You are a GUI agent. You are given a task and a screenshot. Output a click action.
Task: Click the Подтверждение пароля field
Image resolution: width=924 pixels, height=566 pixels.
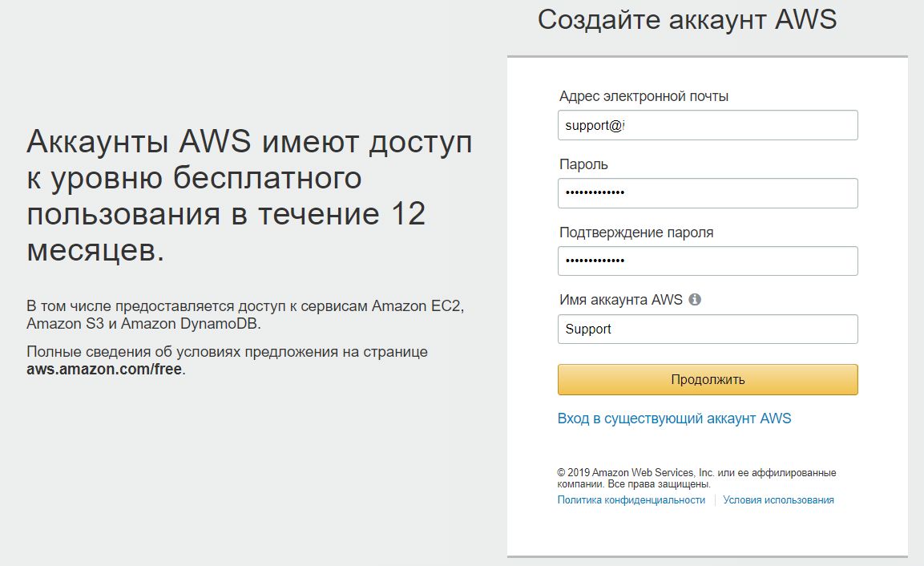point(707,261)
